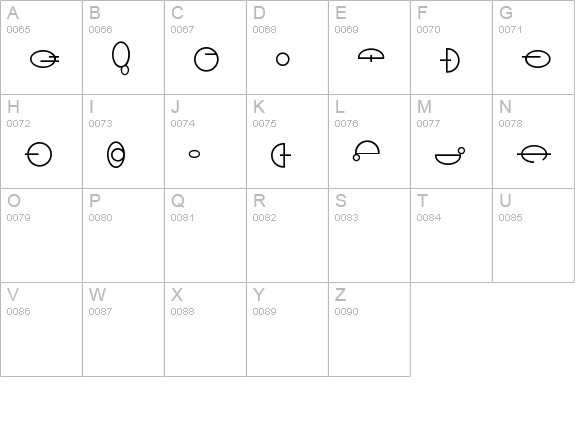Click the nested ovals glyph in cell I
This screenshot has width=575, height=421.
click(116, 154)
